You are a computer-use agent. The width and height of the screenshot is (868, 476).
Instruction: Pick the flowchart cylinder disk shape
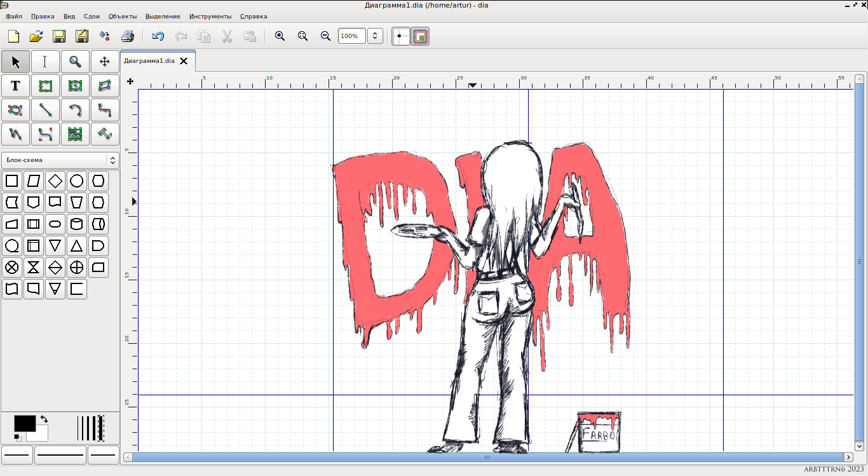click(77, 224)
